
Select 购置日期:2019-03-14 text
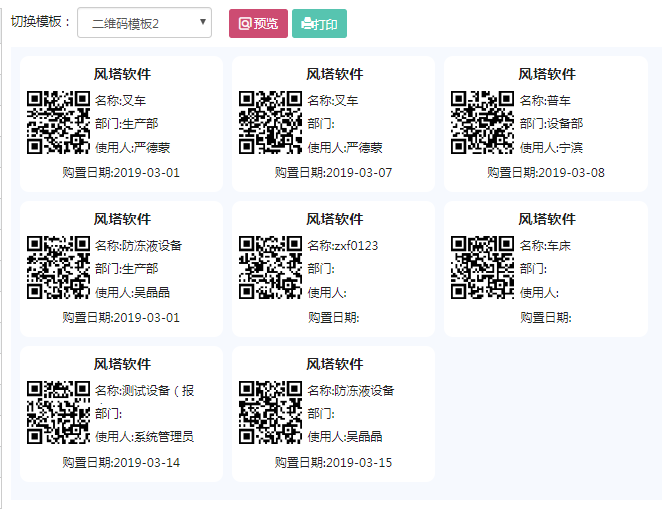(x=121, y=463)
